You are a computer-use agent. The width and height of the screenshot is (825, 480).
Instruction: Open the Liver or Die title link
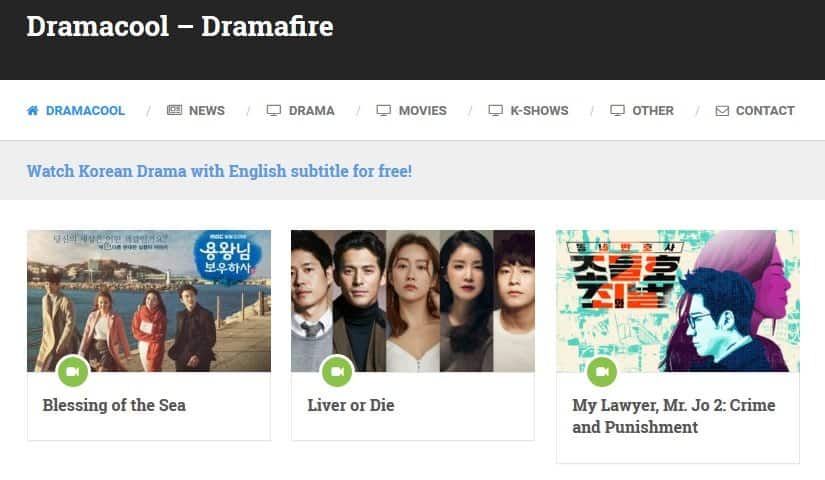click(x=351, y=405)
